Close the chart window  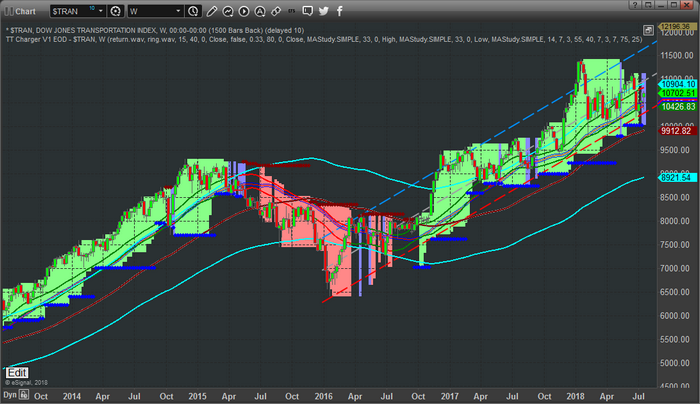pyautogui.click(x=688, y=5)
